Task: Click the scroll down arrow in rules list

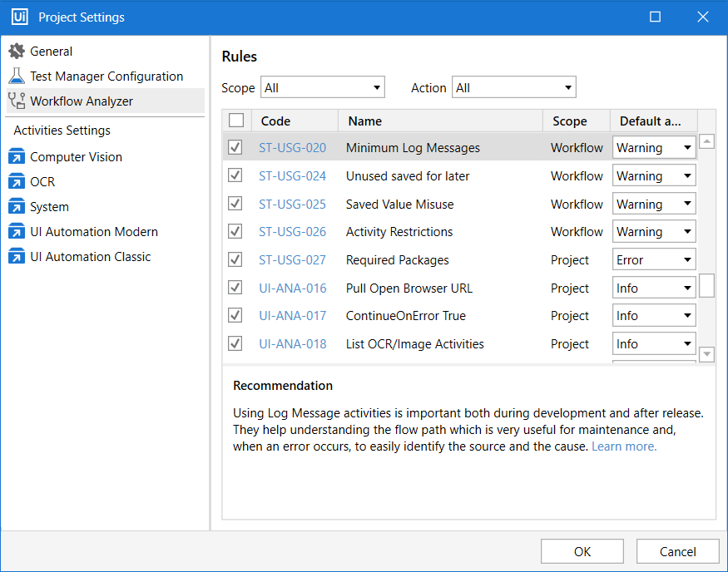Action: [x=706, y=355]
